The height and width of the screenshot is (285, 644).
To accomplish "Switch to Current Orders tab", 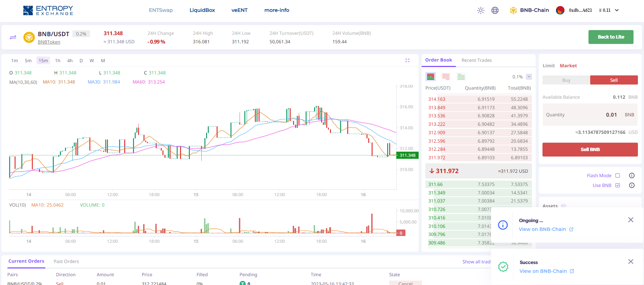I will click(26, 261).
